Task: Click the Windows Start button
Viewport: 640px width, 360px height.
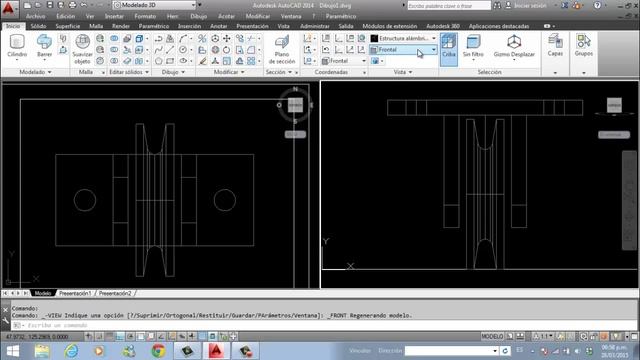Action: point(13,351)
